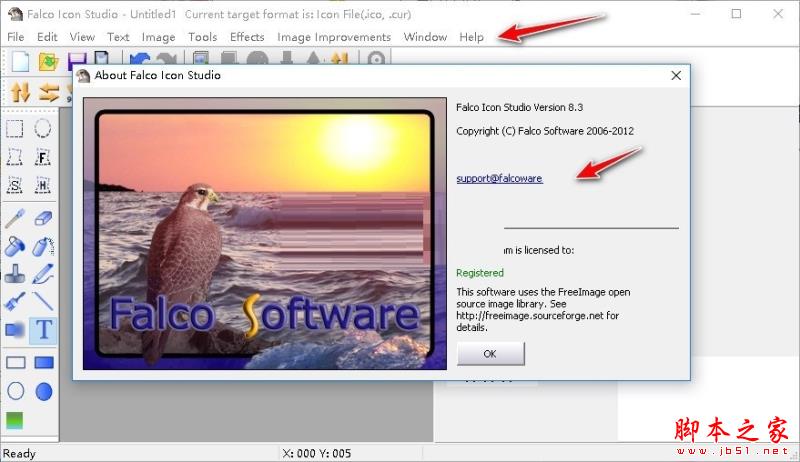Image resolution: width=800 pixels, height=462 pixels.
Task: Select the Line drawing tool
Action: click(x=43, y=302)
